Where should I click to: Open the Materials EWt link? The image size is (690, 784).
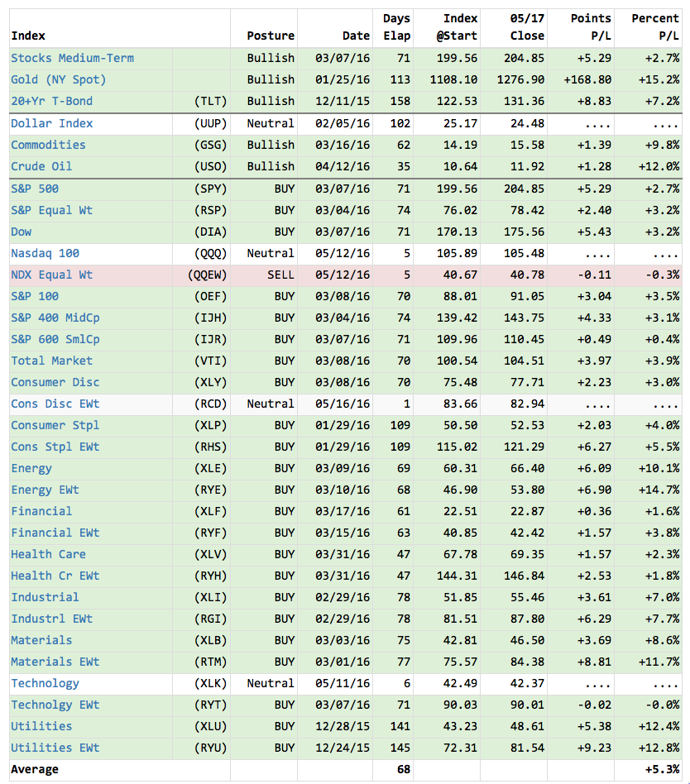point(55,662)
